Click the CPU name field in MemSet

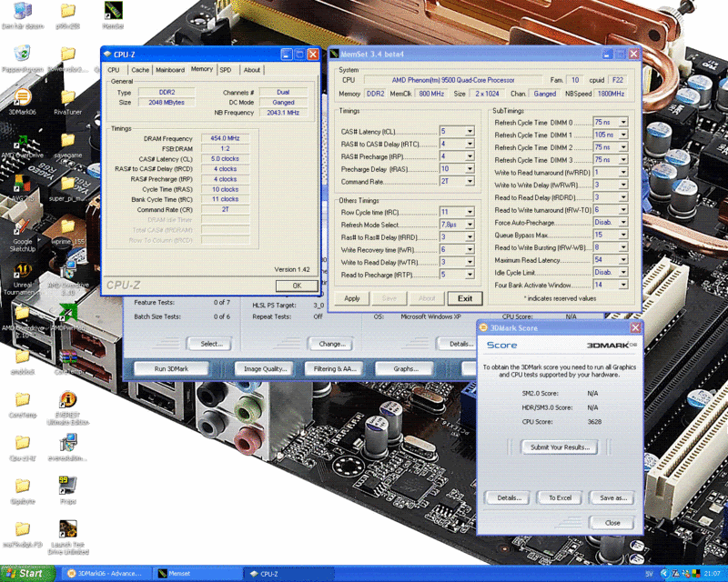click(452, 80)
